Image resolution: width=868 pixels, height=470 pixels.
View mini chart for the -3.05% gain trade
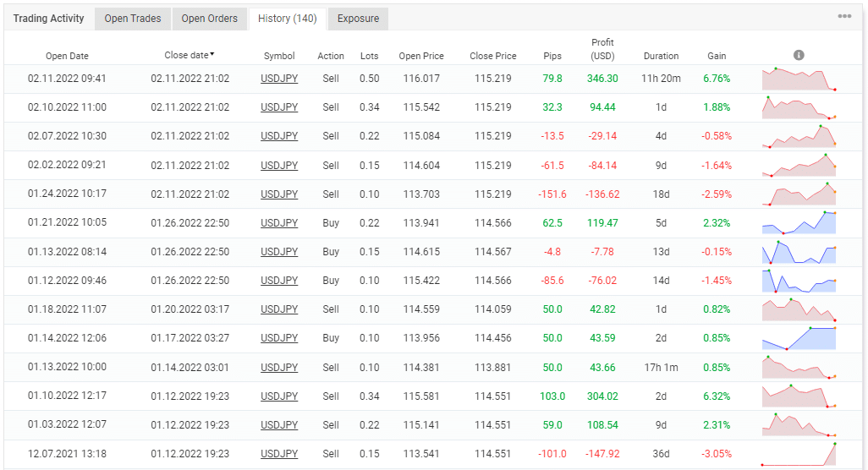799,454
